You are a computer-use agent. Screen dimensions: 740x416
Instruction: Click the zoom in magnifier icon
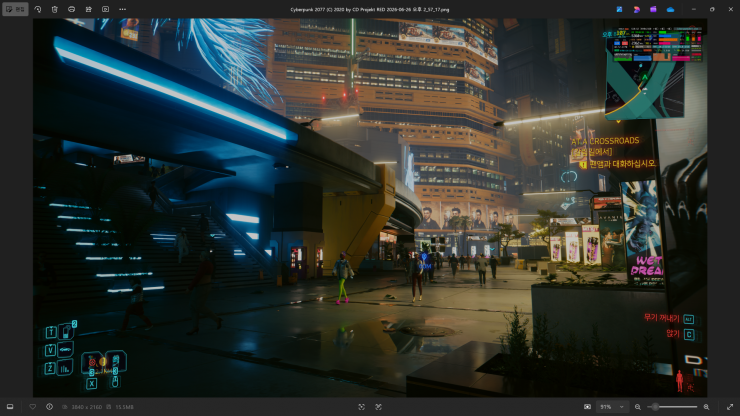click(706, 407)
